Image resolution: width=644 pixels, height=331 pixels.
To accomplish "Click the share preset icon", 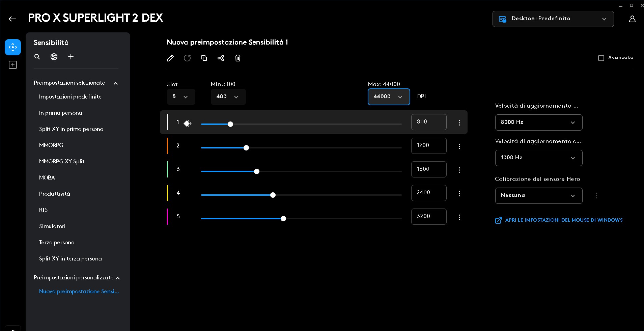I will [221, 58].
